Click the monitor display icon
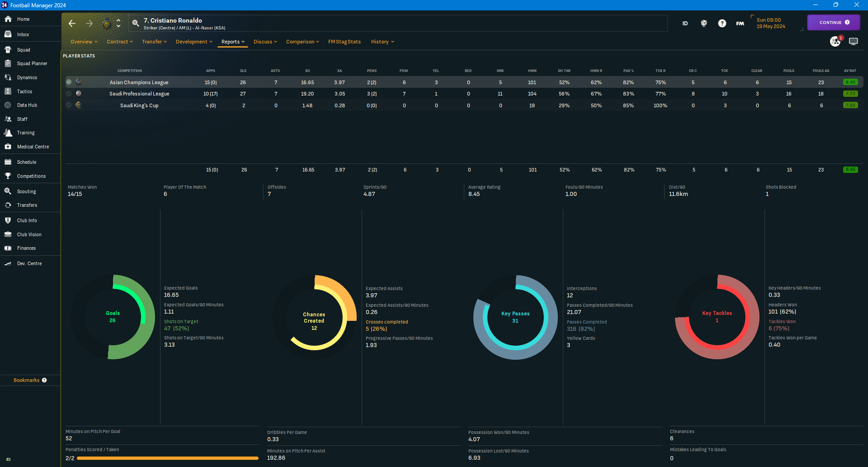This screenshot has height=467, width=868. click(854, 41)
